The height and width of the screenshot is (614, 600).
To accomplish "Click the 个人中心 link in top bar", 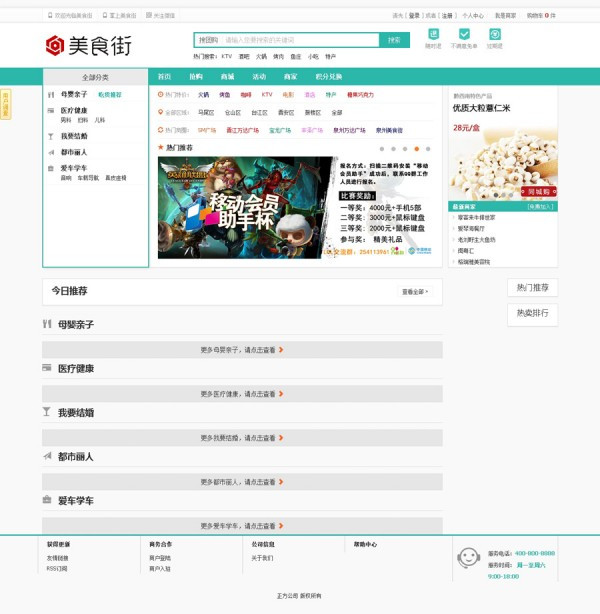I will 473,16.
